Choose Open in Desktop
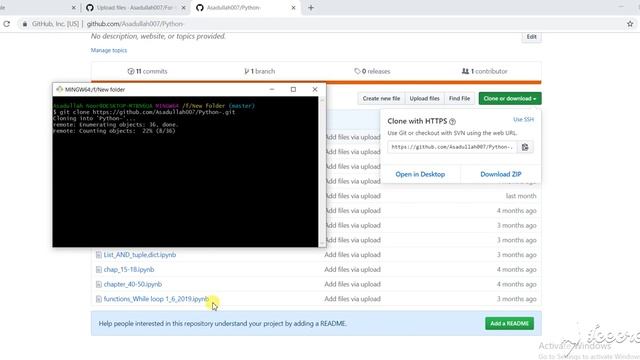The width and height of the screenshot is (640, 360). [420, 174]
